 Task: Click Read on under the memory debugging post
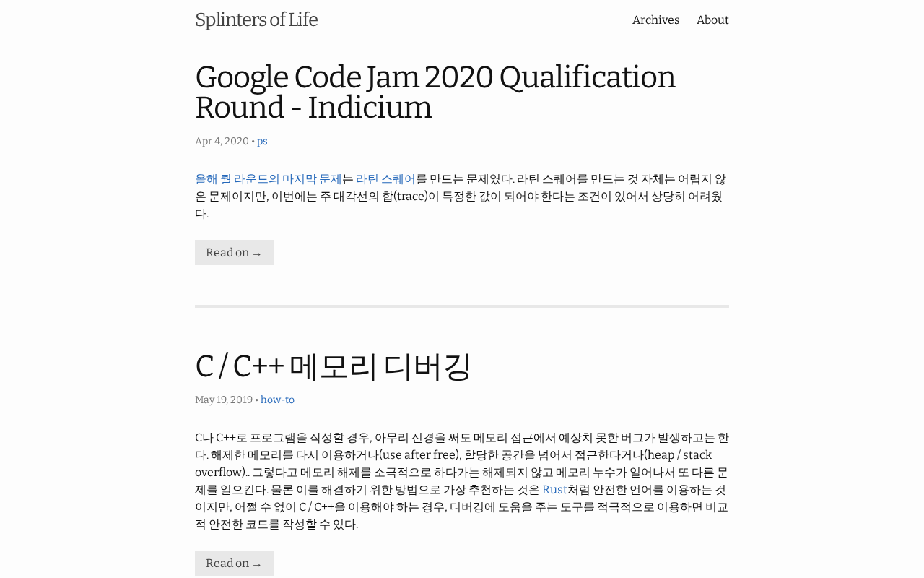(234, 564)
